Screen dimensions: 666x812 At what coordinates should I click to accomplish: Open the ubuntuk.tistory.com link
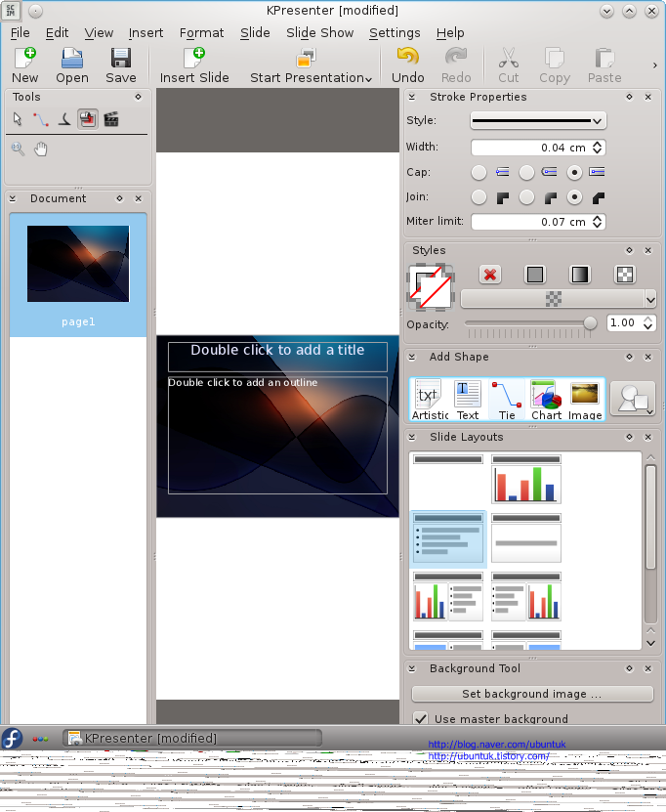click(488, 756)
